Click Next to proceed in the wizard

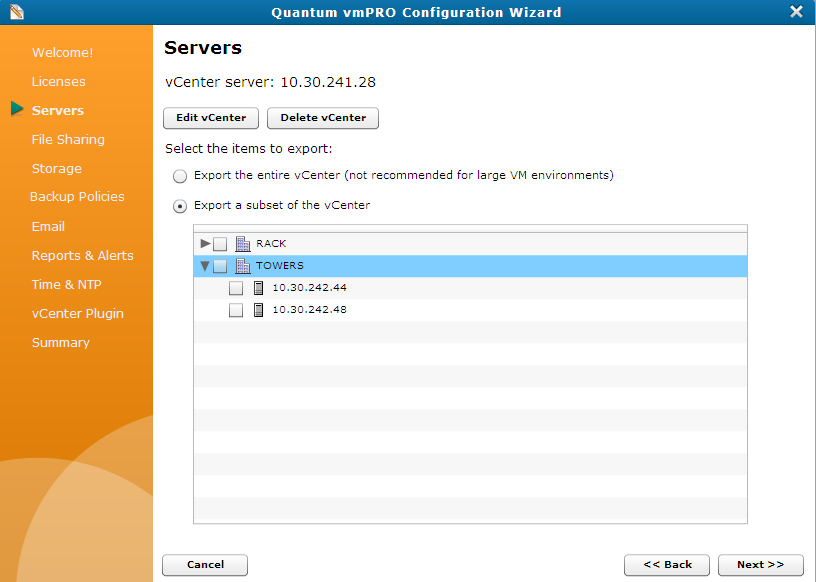(761, 564)
